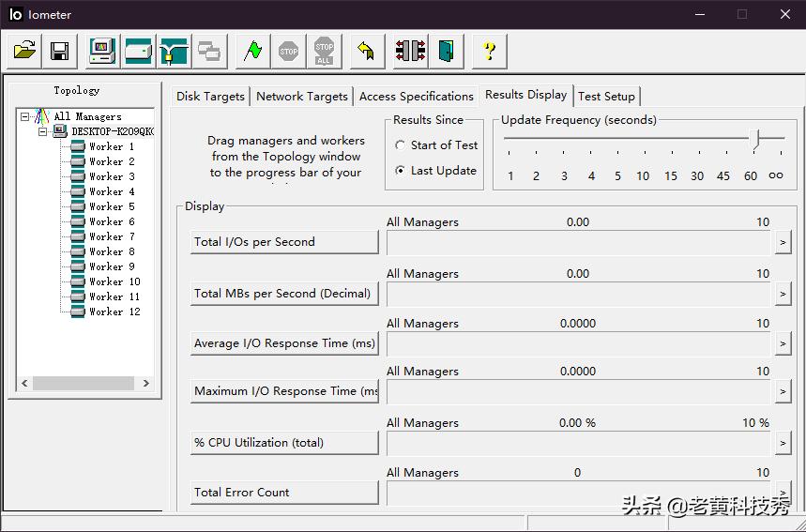Click Average I/O Response Time button
Image resolution: width=806 pixels, height=532 pixels.
click(284, 343)
